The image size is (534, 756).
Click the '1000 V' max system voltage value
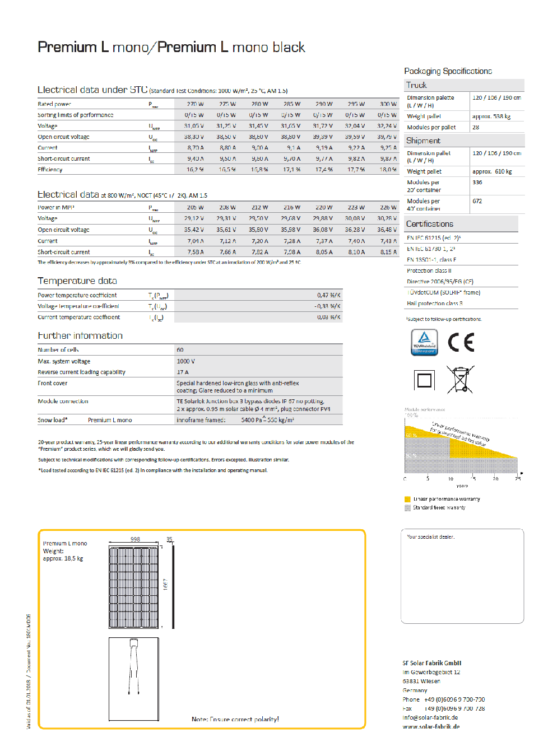186,361
